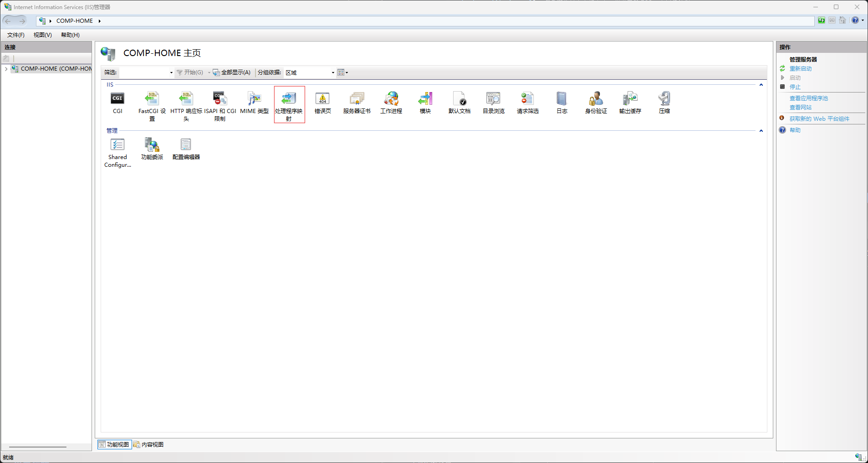Switch to the 内容视图 tab
Image resolution: width=868 pixels, height=463 pixels.
coord(148,444)
